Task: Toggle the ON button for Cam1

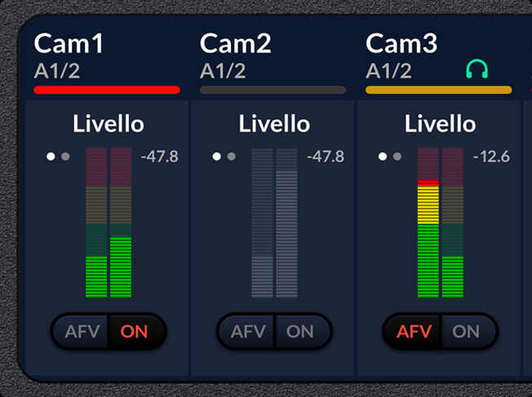Action: click(135, 332)
